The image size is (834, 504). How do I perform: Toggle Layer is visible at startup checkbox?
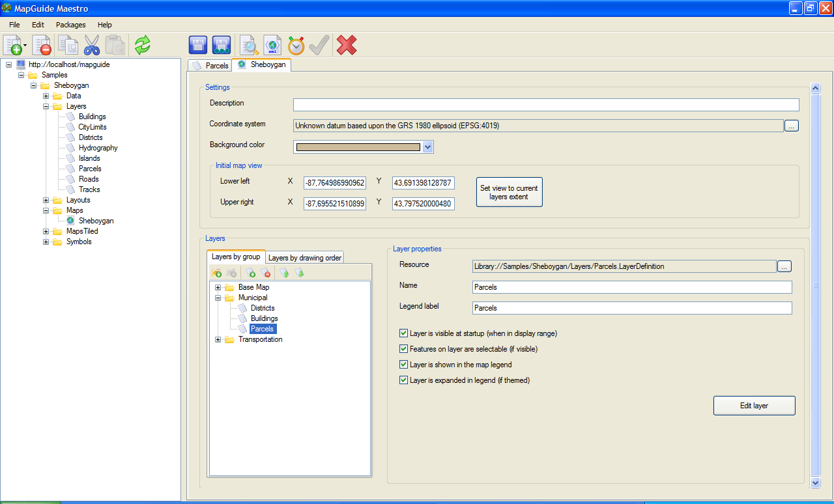[404, 333]
